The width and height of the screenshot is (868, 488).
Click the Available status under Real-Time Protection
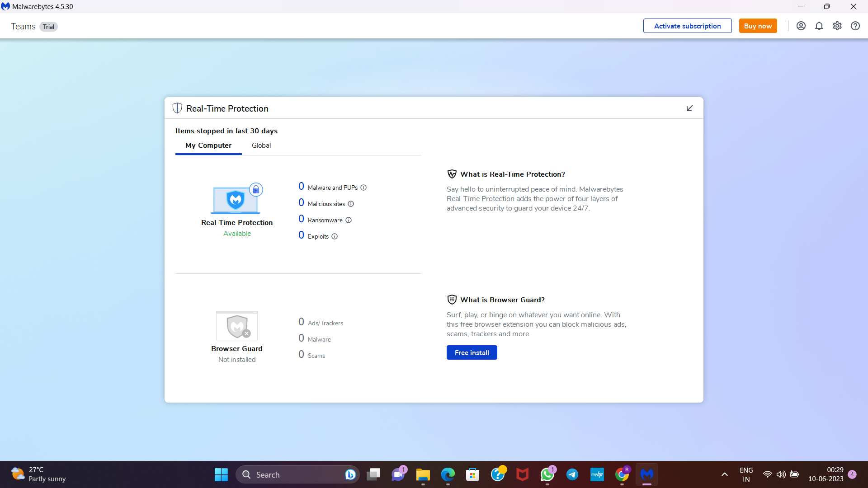(237, 234)
